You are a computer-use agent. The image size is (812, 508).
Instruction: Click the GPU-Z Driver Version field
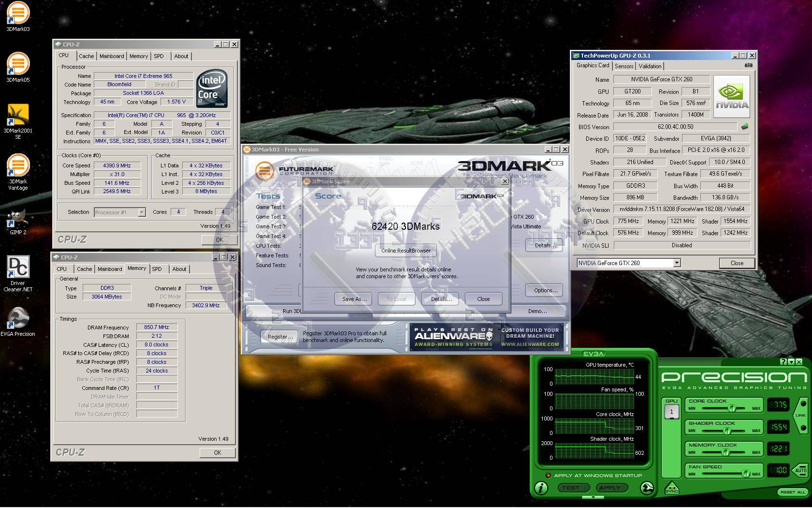pyautogui.click(x=681, y=209)
